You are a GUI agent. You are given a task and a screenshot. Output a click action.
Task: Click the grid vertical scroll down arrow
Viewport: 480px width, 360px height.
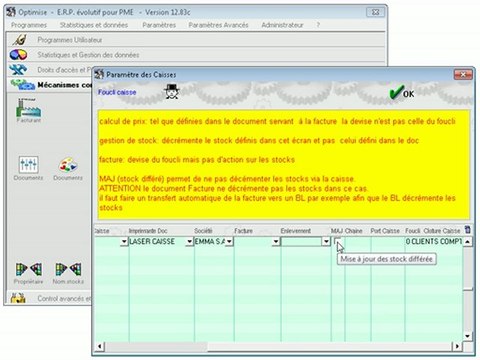(x=468, y=336)
